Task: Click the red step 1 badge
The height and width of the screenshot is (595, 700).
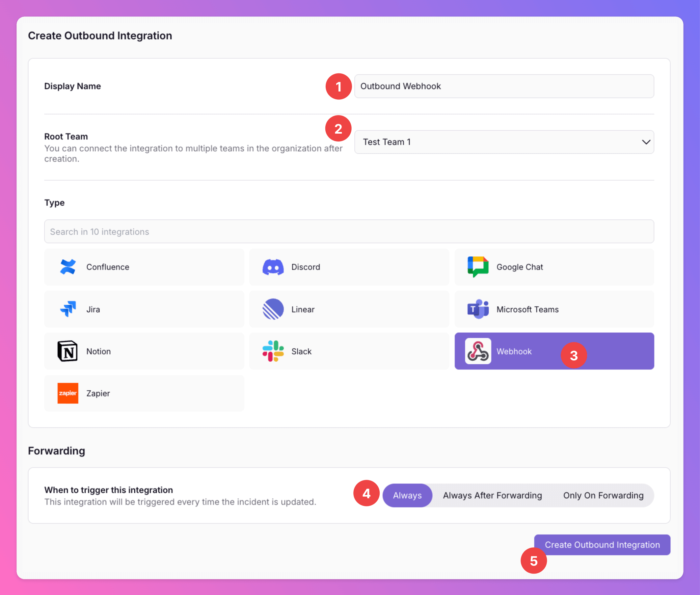Action: point(338,87)
